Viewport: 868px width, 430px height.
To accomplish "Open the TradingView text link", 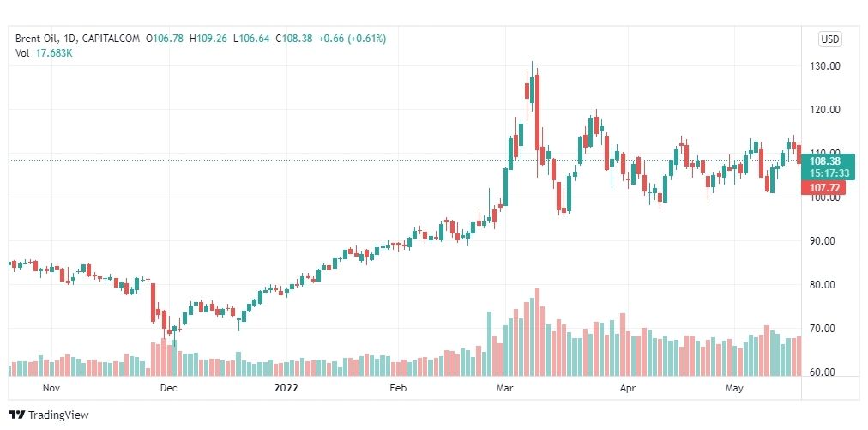I will point(58,415).
